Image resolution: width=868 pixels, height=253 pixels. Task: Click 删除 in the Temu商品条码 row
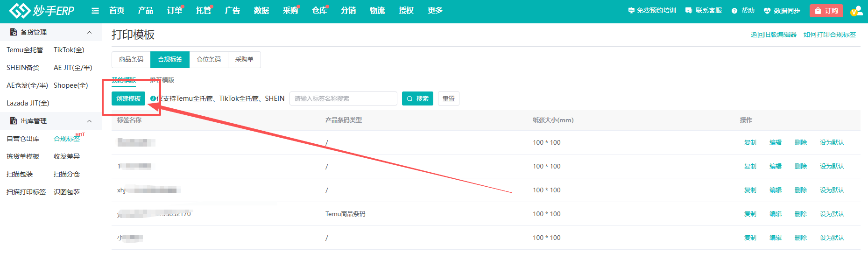pos(801,214)
